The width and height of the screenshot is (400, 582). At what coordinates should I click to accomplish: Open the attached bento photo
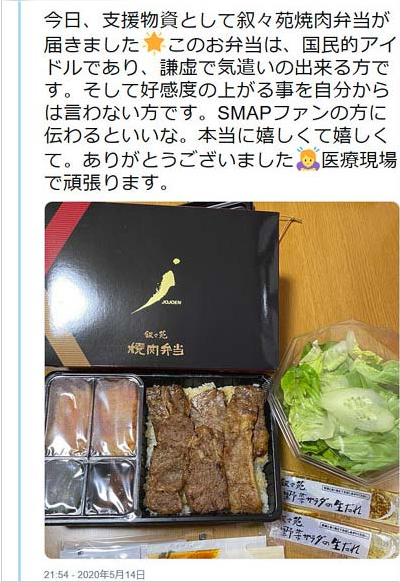pos(222,380)
